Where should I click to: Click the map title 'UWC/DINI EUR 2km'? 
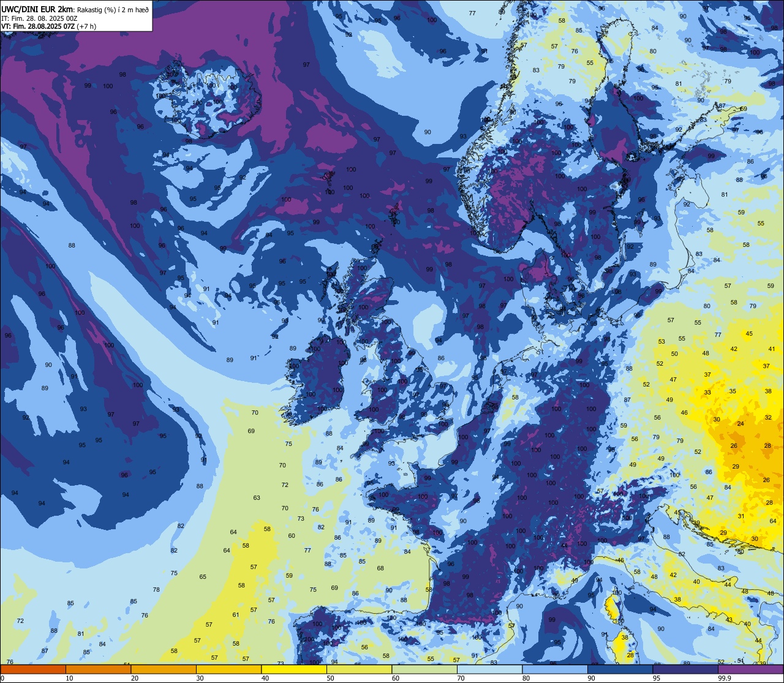pyautogui.click(x=37, y=9)
